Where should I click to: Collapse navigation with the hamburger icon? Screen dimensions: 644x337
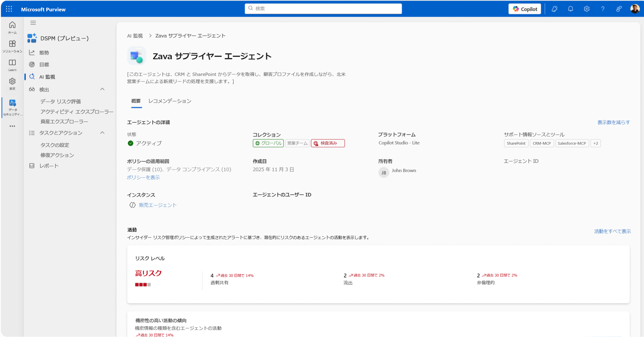[x=33, y=23]
